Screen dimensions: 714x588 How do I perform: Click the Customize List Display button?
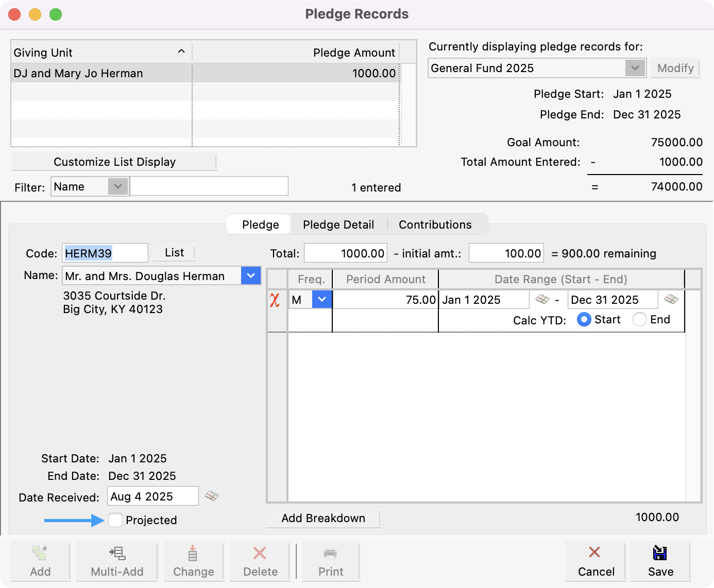point(114,162)
